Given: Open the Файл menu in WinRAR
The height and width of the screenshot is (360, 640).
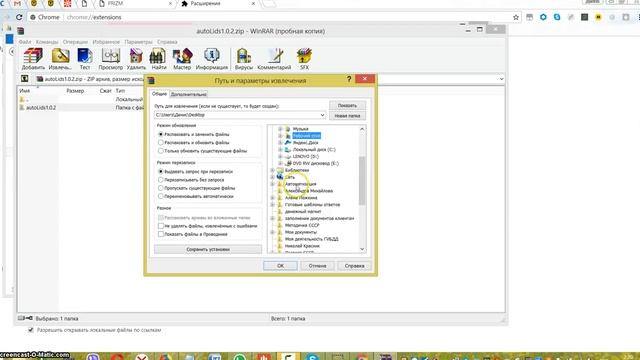Looking at the screenshot, I should pos(25,42).
